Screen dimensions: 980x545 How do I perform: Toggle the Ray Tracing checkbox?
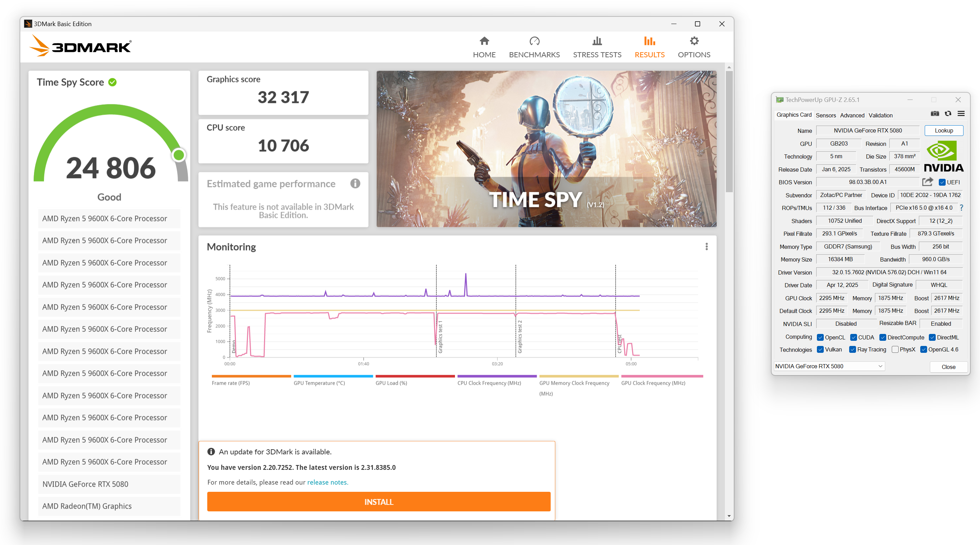pyautogui.click(x=853, y=349)
